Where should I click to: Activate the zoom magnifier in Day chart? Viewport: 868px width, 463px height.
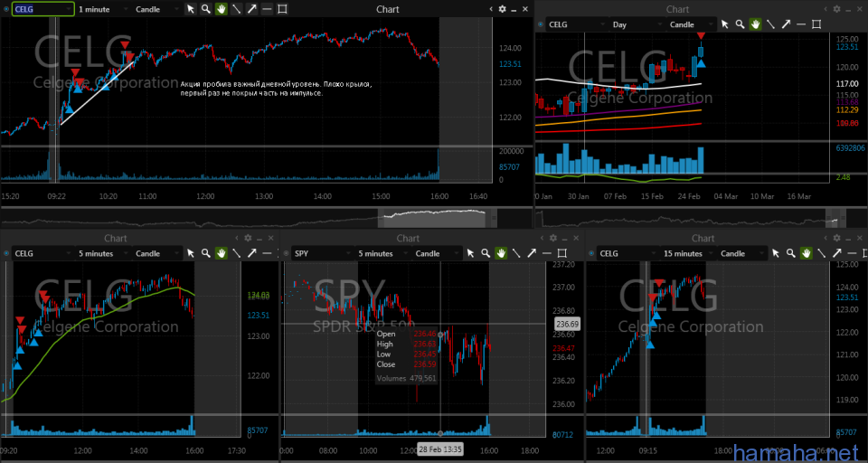[x=740, y=24]
